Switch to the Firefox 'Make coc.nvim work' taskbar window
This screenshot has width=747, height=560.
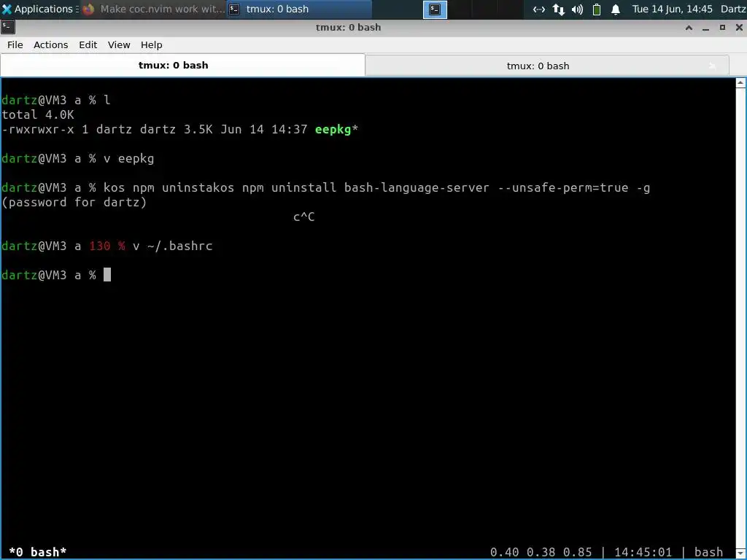coord(153,9)
